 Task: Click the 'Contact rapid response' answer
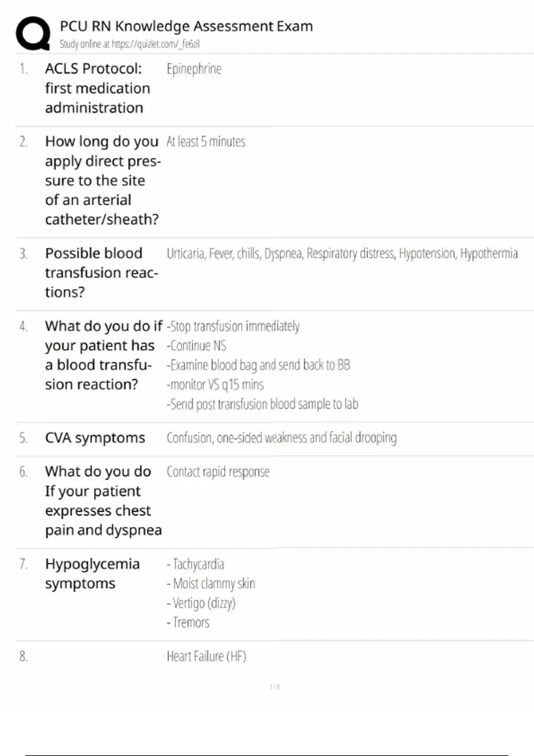pyautogui.click(x=218, y=472)
